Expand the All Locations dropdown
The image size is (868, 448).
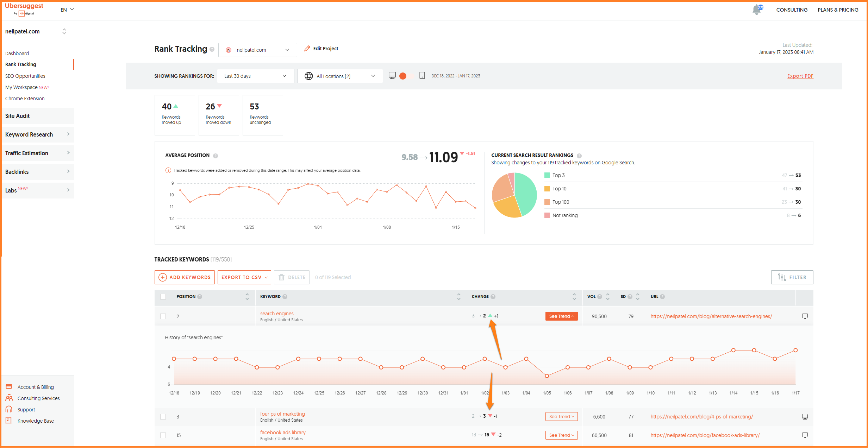tap(340, 76)
